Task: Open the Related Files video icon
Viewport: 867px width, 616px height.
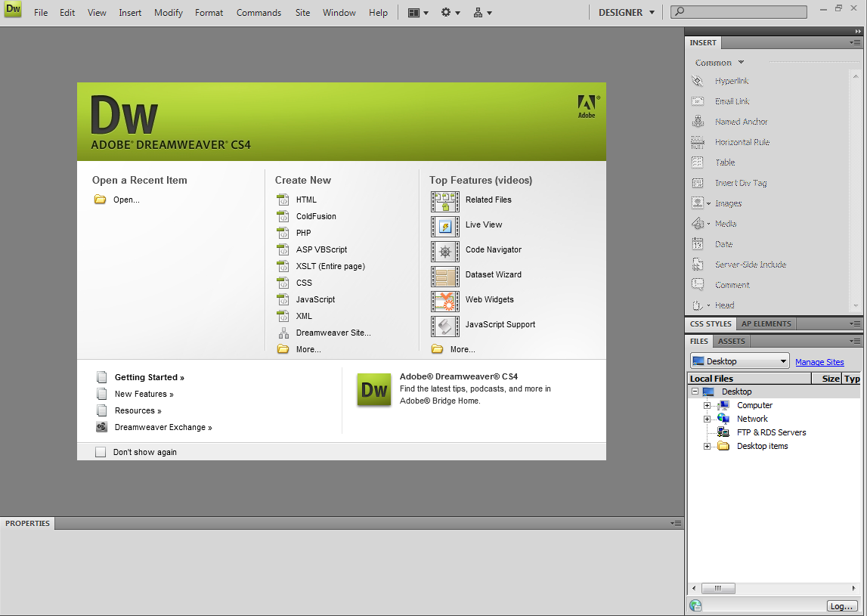Action: point(445,202)
